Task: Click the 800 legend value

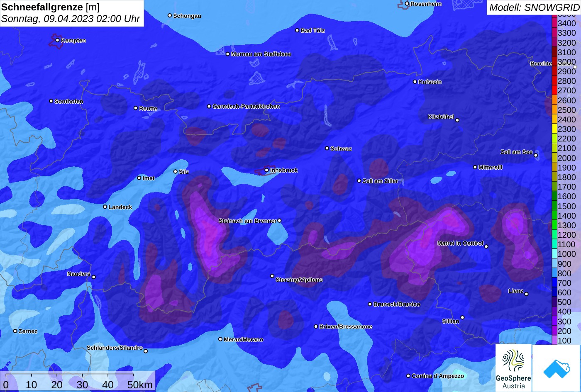Action: (564, 273)
